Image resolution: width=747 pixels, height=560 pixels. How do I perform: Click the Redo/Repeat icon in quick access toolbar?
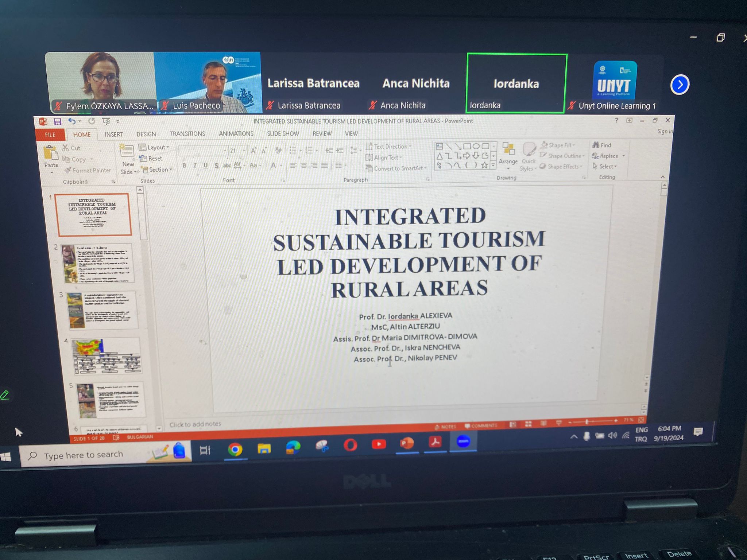tap(91, 121)
